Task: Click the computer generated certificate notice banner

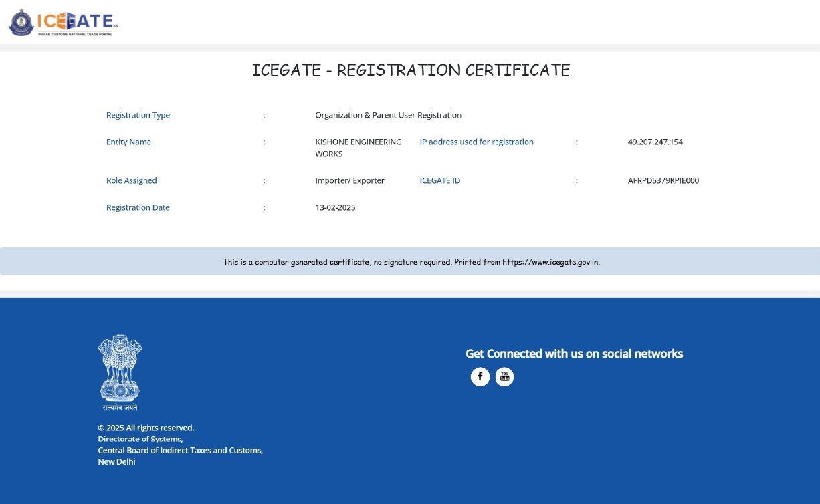Action: [x=411, y=262]
